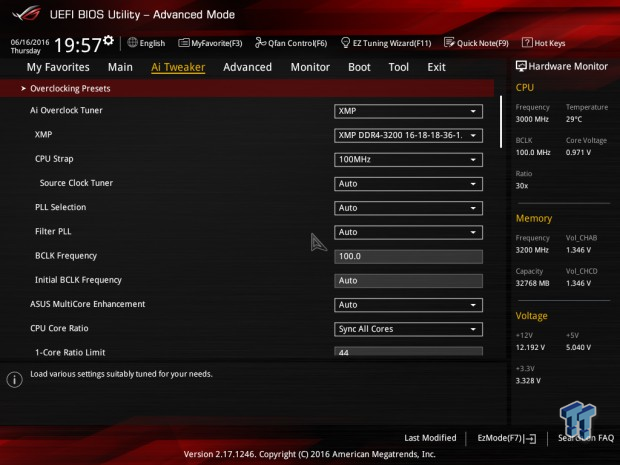Image resolution: width=620 pixels, height=465 pixels.
Task: Select the BCLK Frequency label
Action: point(66,256)
